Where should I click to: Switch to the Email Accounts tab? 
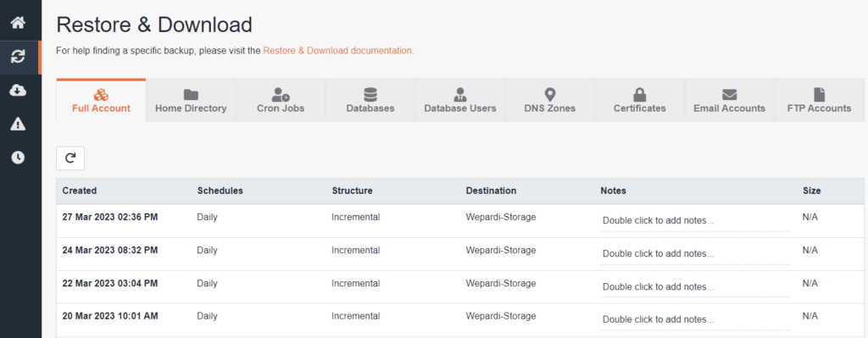coord(729,100)
